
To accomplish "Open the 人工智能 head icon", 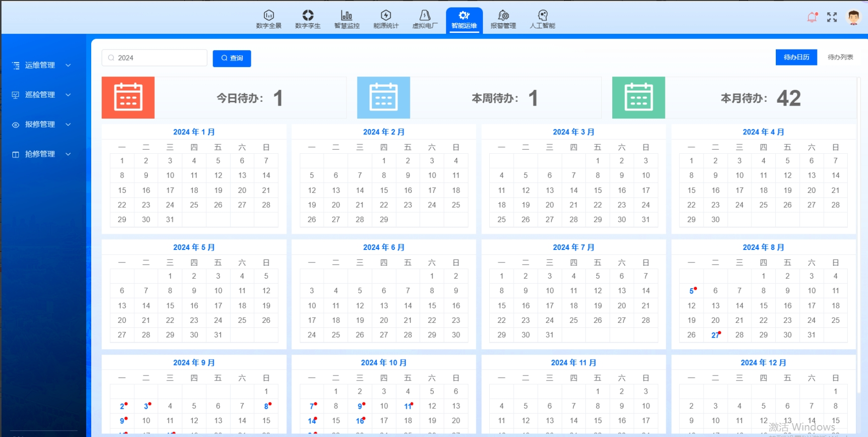I will pyautogui.click(x=543, y=15).
